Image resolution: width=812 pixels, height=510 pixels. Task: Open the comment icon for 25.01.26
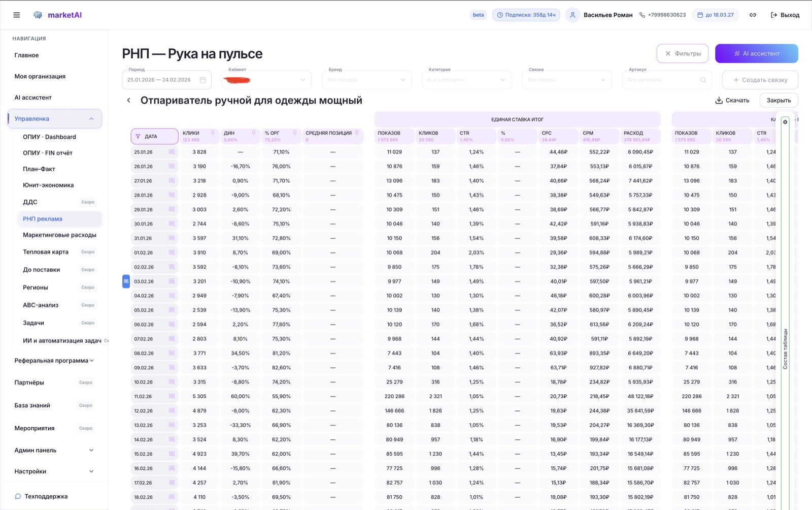click(x=172, y=152)
